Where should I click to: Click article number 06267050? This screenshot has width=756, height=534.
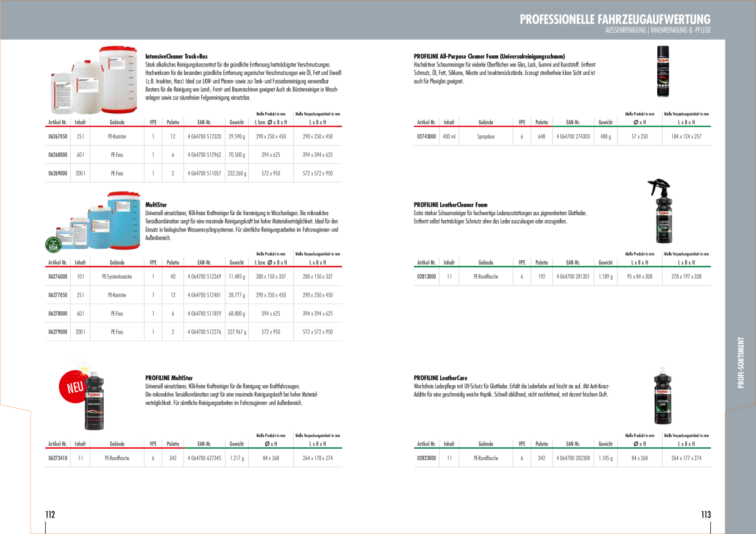click(x=57, y=137)
